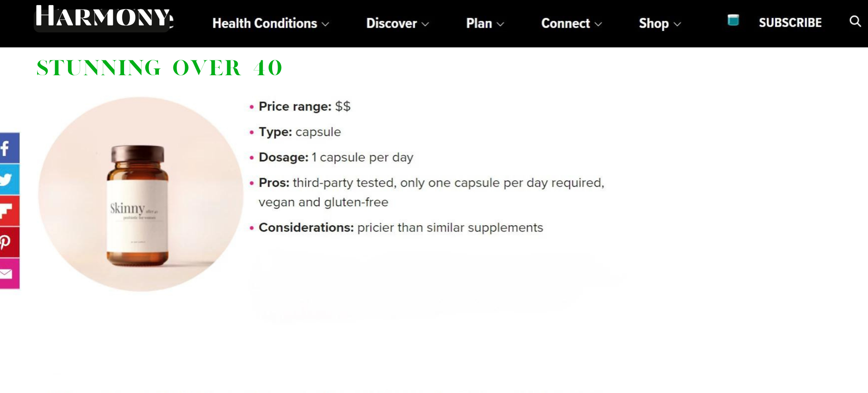The height and width of the screenshot is (393, 868).
Task: Pin this page on Pinterest
Action: coord(10,242)
